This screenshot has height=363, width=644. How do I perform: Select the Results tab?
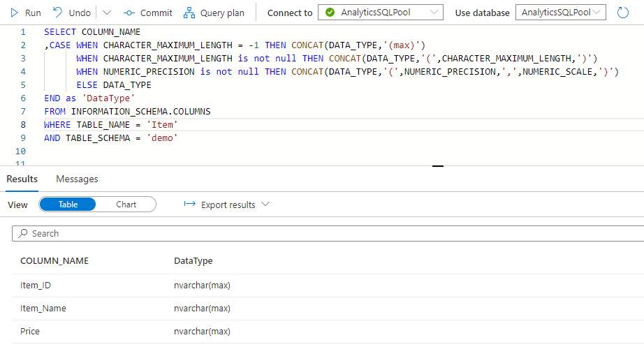click(x=22, y=179)
